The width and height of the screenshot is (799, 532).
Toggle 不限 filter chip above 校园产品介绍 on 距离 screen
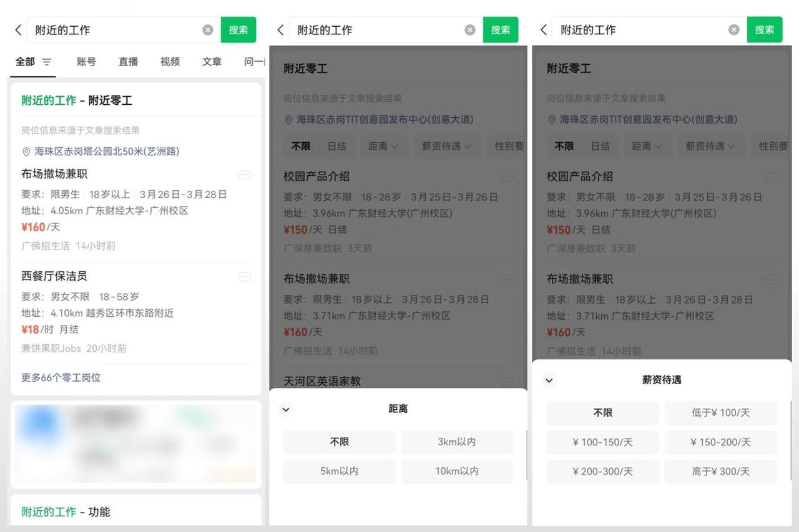tap(301, 146)
